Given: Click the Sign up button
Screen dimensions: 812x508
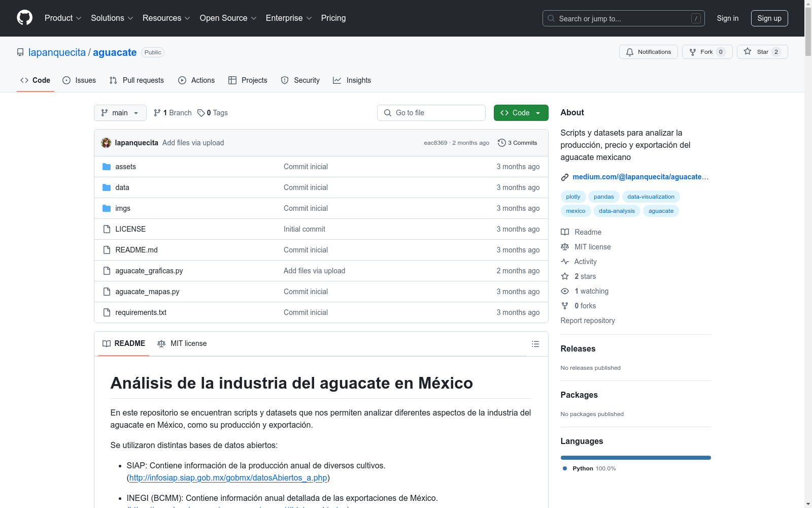Looking at the screenshot, I should point(769,18).
